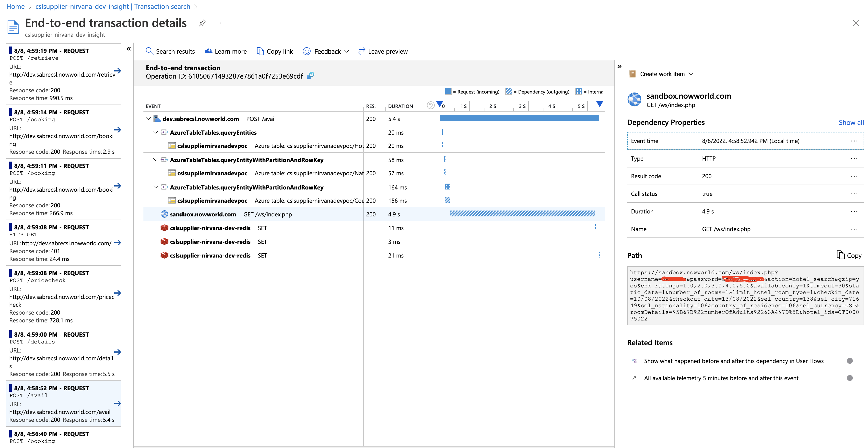Click the Create work item notebook icon
Image resolution: width=868 pixels, height=448 pixels.
click(633, 74)
